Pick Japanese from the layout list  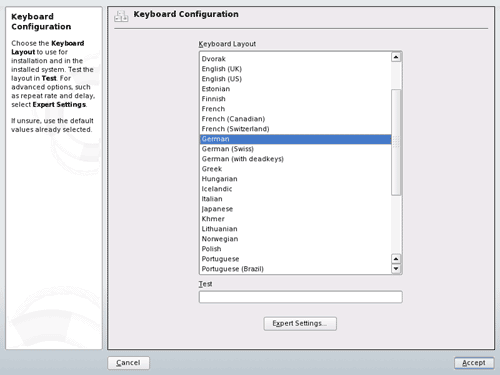coord(295,209)
